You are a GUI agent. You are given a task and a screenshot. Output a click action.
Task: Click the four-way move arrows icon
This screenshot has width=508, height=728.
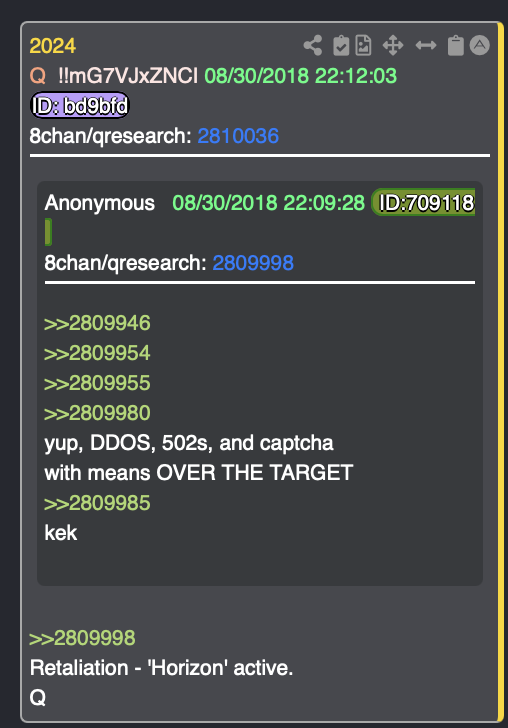point(393,46)
